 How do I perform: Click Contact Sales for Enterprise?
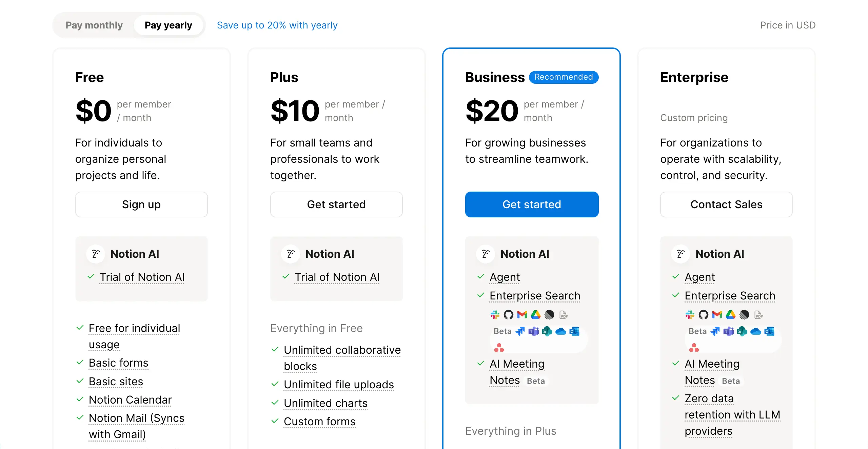tap(726, 204)
